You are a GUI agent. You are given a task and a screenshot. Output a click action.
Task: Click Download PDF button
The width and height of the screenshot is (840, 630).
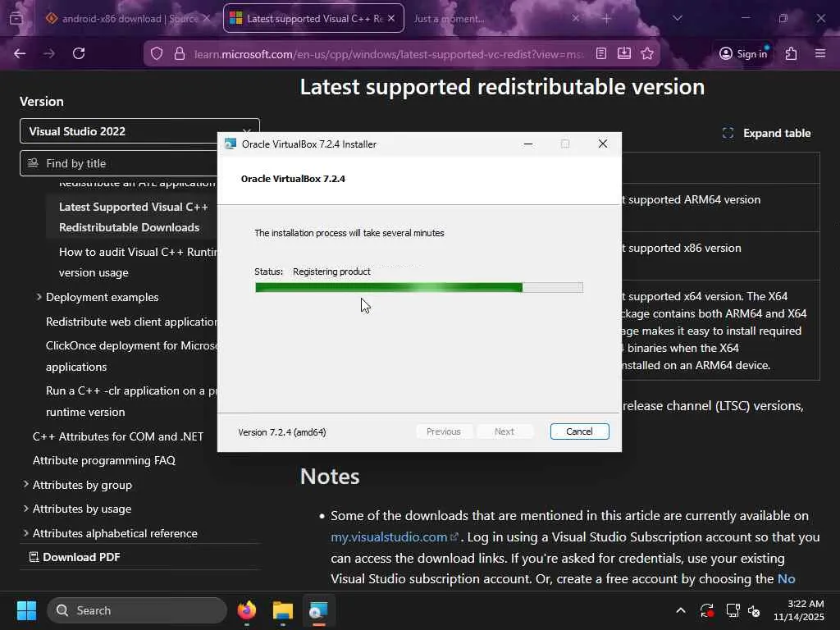tap(75, 557)
